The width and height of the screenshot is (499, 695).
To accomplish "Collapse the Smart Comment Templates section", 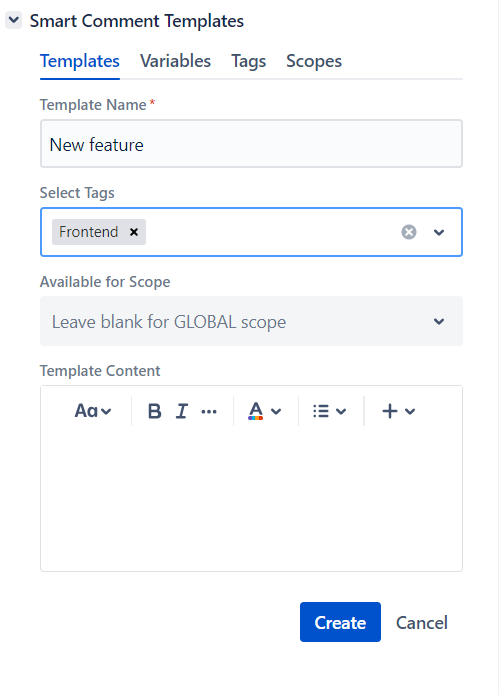I will (14, 20).
